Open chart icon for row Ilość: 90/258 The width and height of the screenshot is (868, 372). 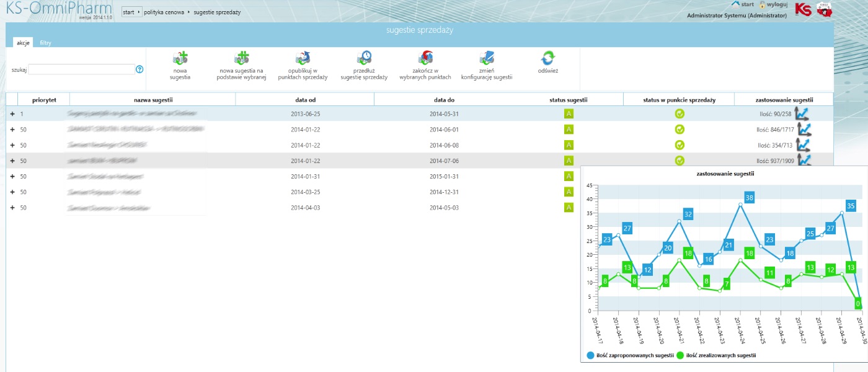803,114
